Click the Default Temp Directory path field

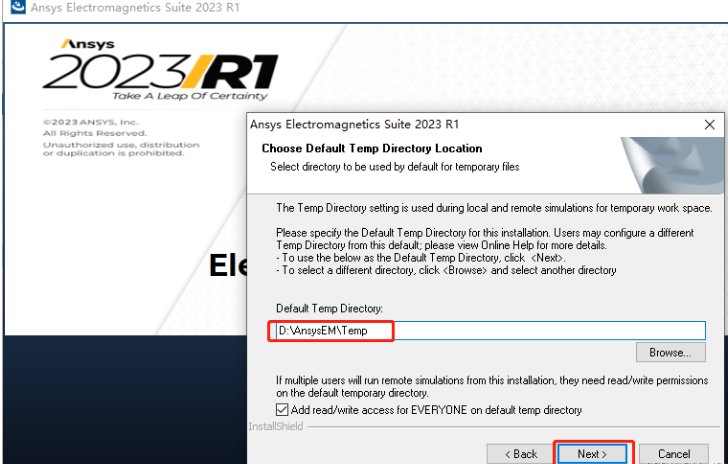pos(491,331)
